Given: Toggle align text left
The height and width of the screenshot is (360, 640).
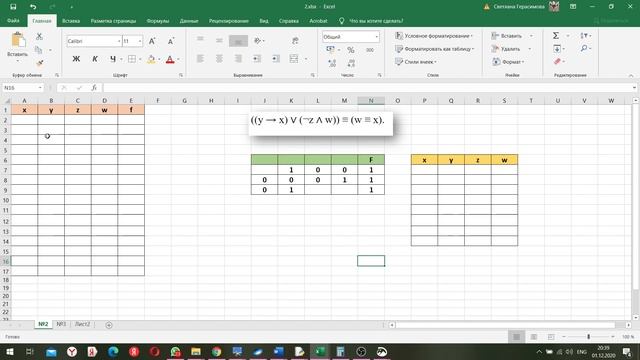Looking at the screenshot, I should click(200, 59).
